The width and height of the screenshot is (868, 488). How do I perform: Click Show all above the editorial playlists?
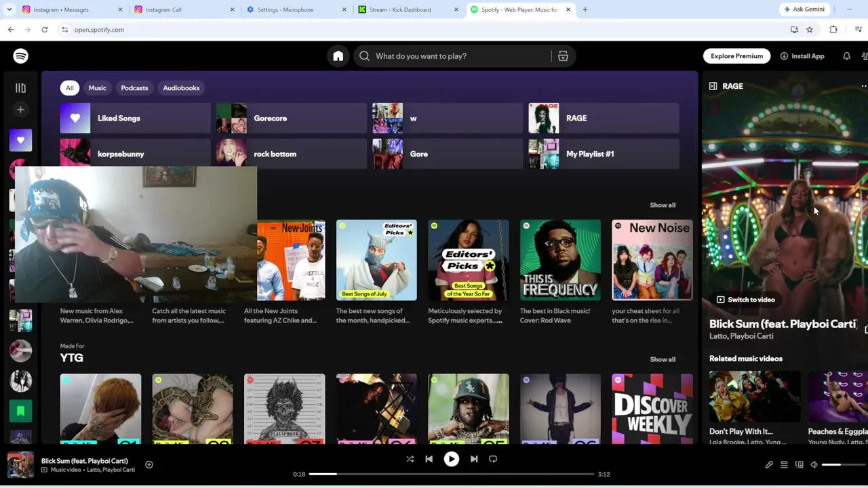pos(663,205)
